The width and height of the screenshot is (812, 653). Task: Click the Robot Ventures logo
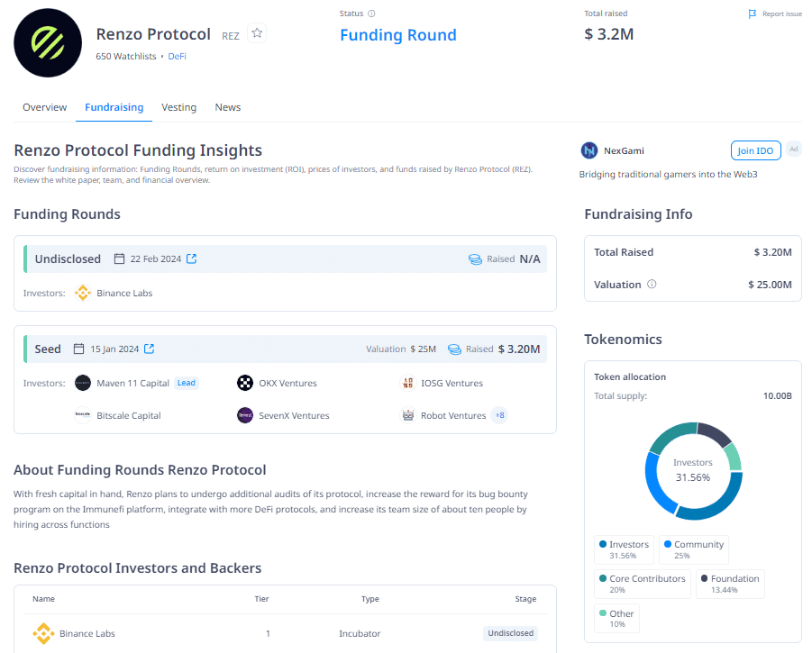point(408,415)
